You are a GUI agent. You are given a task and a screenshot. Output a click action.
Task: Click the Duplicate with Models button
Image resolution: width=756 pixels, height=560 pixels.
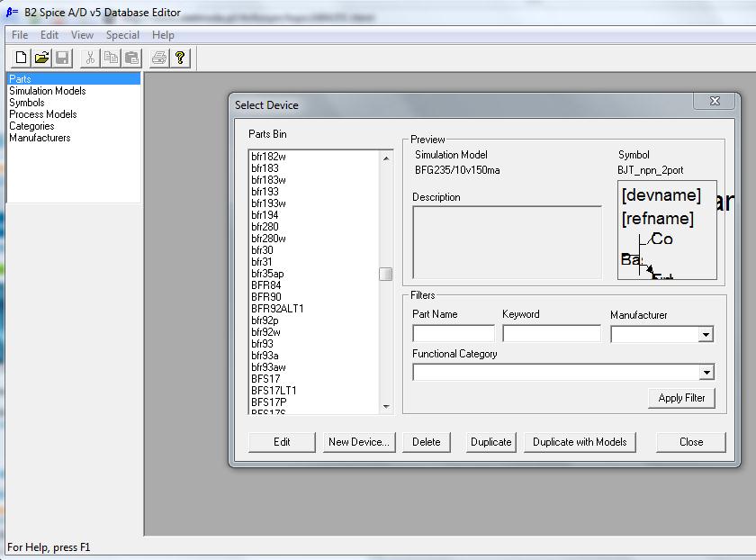coord(580,442)
